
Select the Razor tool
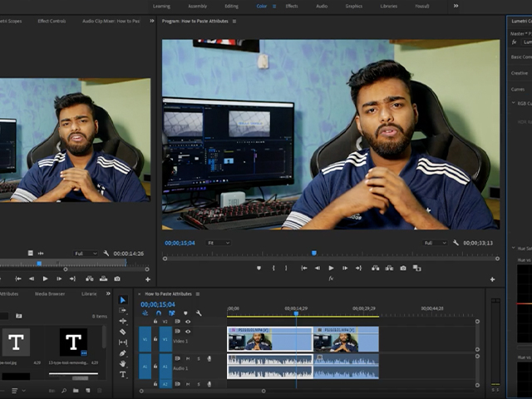(x=123, y=332)
